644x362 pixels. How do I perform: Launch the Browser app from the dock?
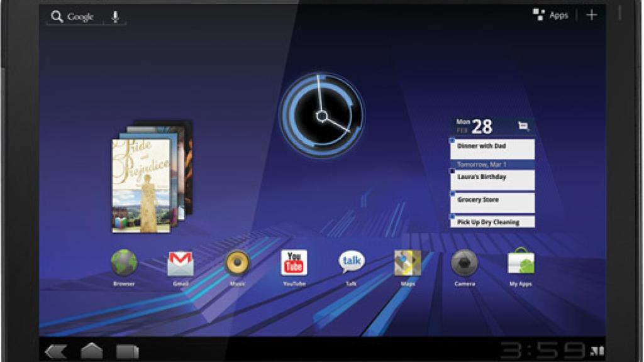pyautogui.click(x=125, y=261)
